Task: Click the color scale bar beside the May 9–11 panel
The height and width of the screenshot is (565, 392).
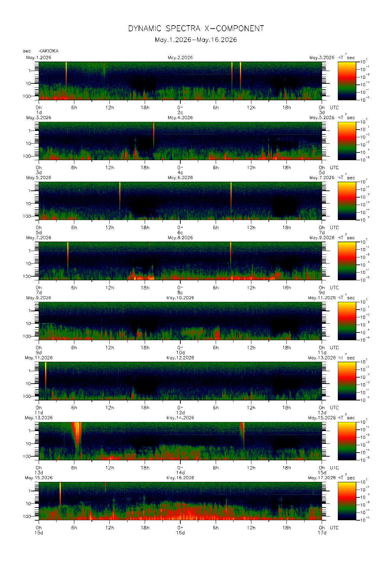Action: pyautogui.click(x=347, y=321)
